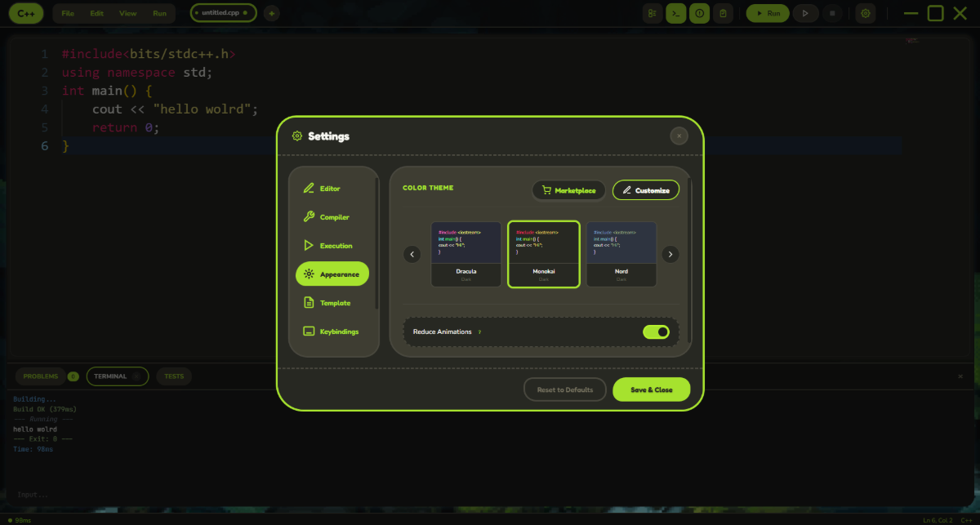Select the Execution play icon in settings sidebar

point(310,246)
